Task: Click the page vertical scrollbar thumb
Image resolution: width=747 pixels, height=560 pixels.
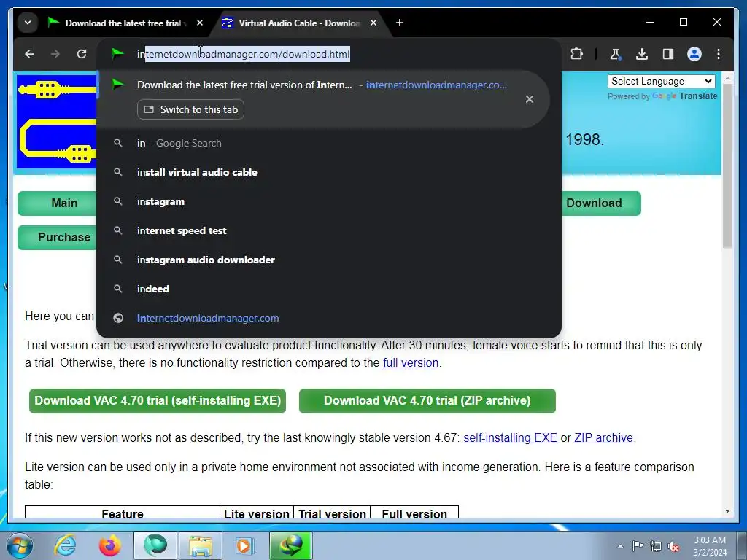Action: coord(727,166)
